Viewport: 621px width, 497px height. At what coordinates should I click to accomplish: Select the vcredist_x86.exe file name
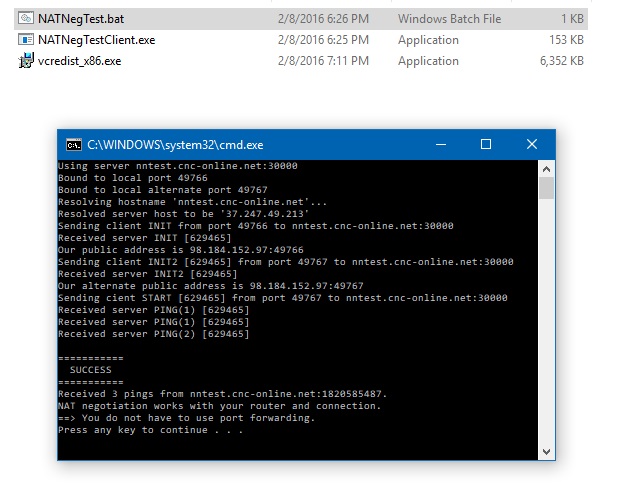82,61
